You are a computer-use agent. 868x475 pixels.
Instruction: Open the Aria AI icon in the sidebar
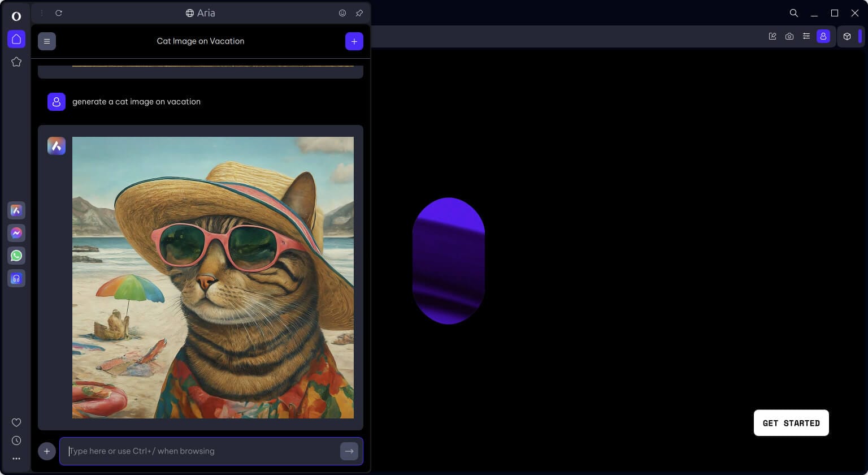[x=16, y=210]
